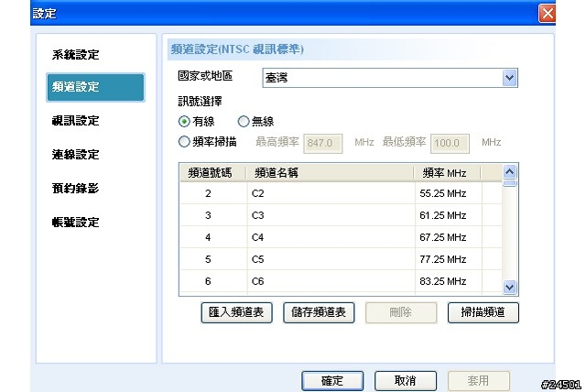Select channel row C2
Viewport: 586px width, 392px height.
coord(341,193)
